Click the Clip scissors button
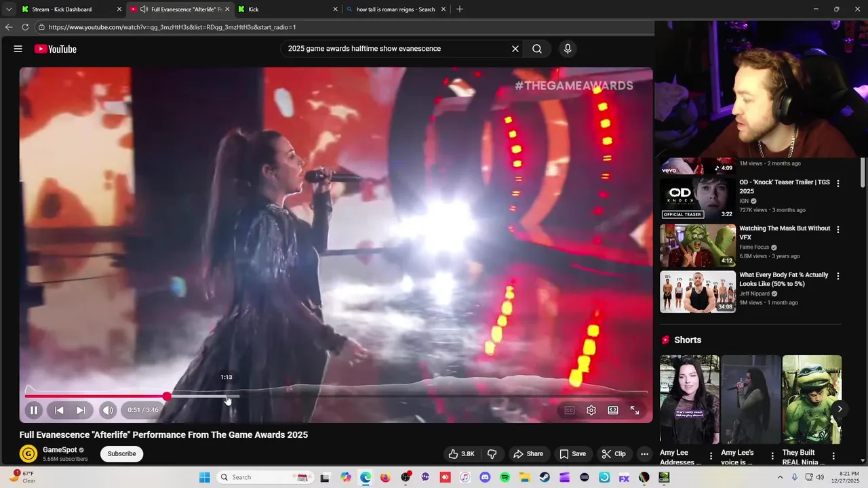The width and height of the screenshot is (868, 488). 614,453
